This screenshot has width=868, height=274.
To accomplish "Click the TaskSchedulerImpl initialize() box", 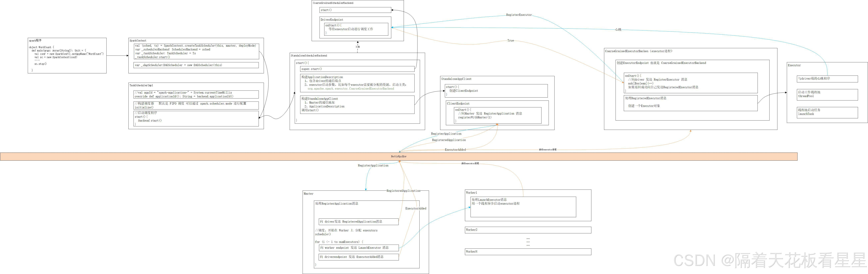I will pos(196,105).
